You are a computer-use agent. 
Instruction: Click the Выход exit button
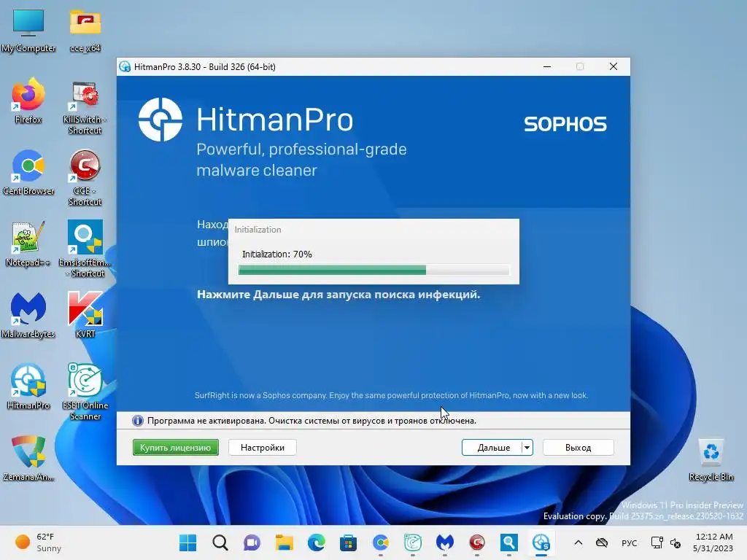578,448
